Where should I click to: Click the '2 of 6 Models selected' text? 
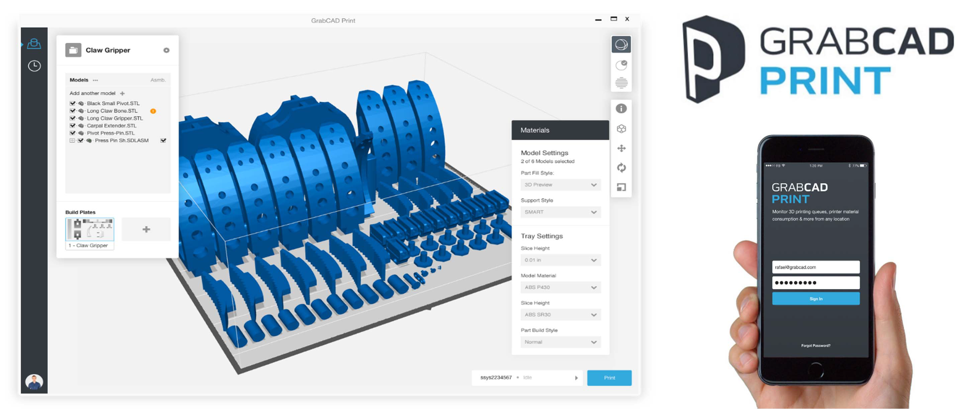tap(548, 161)
